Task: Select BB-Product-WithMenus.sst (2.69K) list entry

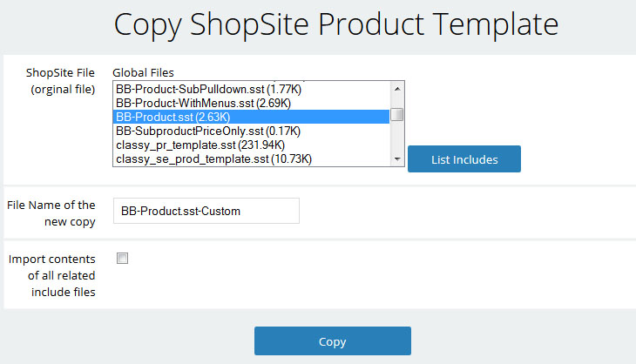Action: [x=251, y=103]
